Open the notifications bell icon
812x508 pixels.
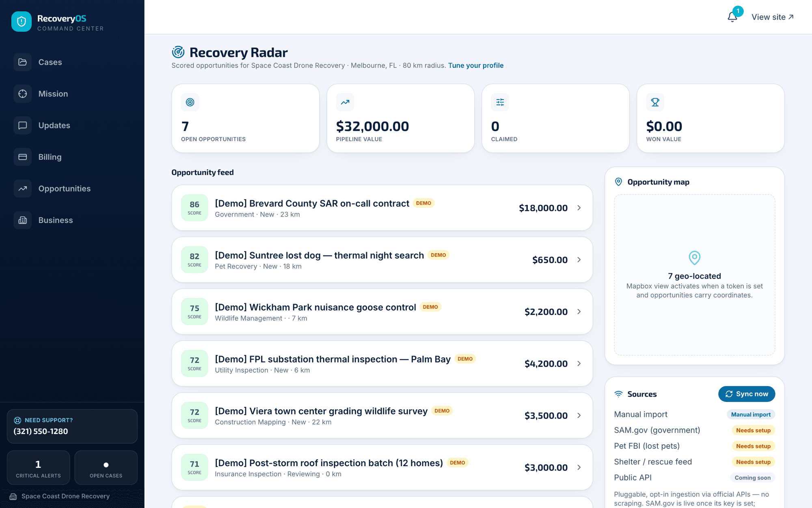(x=732, y=17)
